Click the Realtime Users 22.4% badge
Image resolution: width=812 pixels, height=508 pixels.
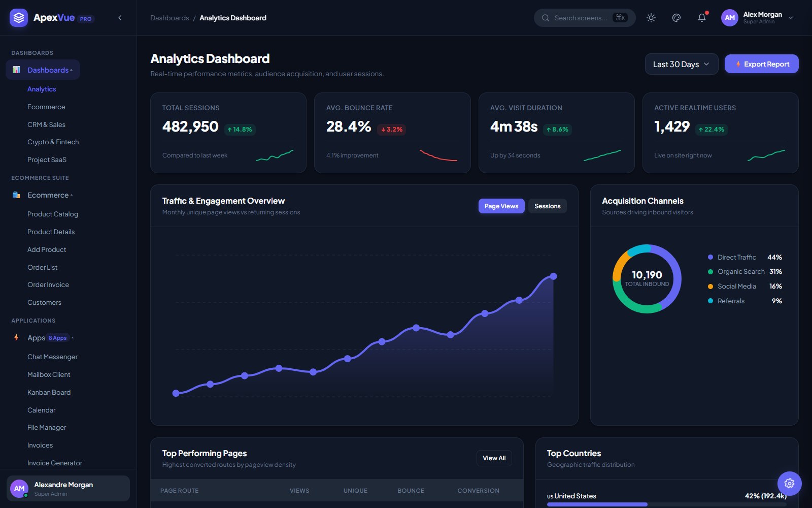712,130
